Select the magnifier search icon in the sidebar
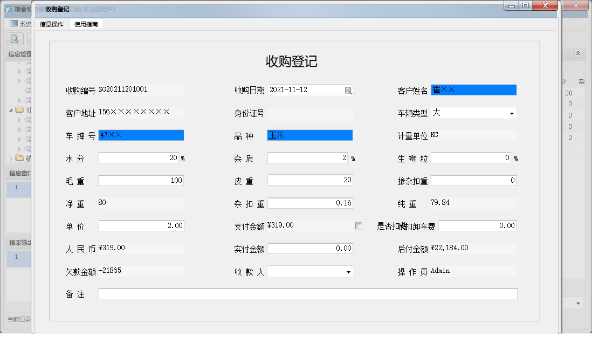592x364 pixels. click(x=13, y=39)
